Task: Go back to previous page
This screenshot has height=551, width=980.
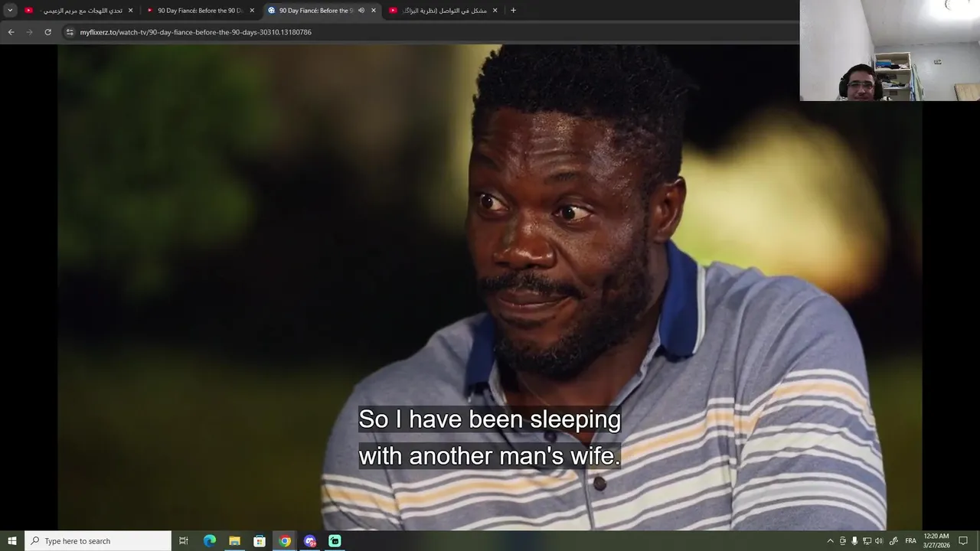Action: tap(11, 32)
